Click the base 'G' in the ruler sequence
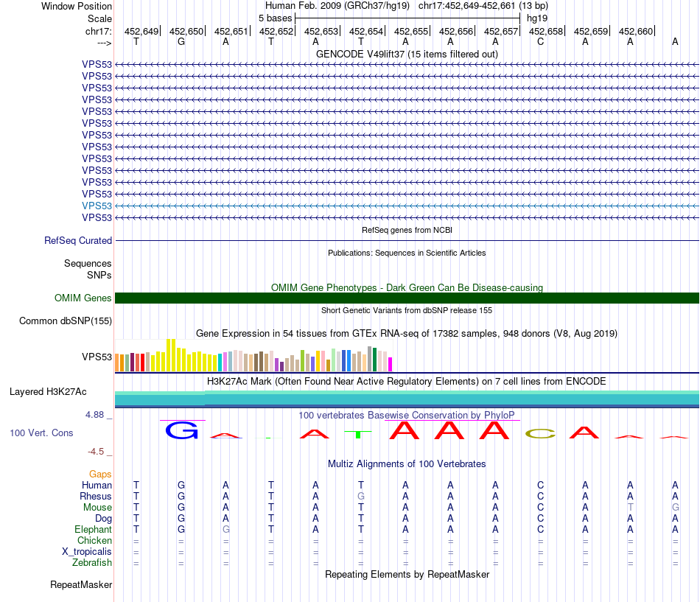 [181, 42]
